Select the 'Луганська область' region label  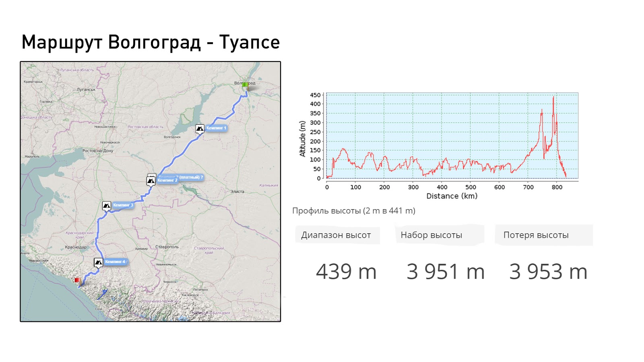(77, 70)
